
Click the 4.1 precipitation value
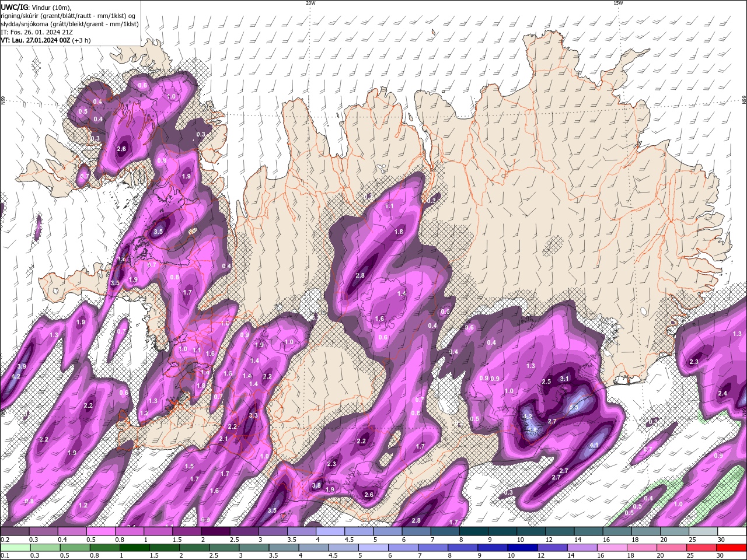click(595, 446)
